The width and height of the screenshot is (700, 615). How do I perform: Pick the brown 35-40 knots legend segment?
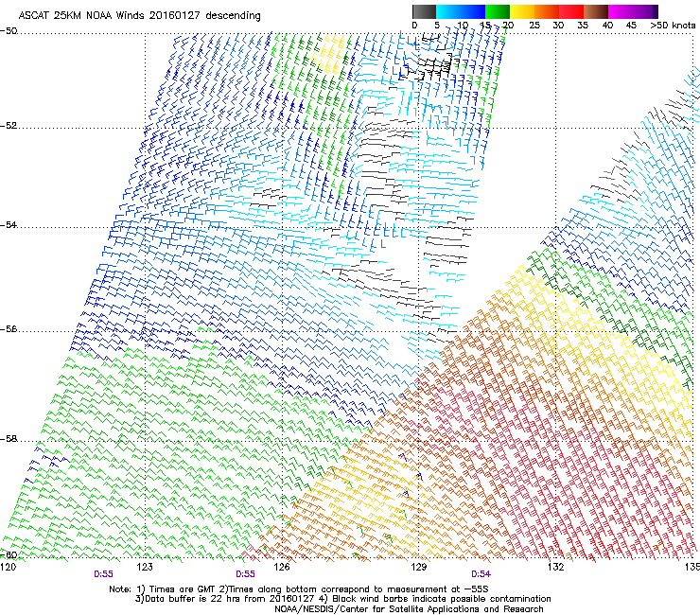pyautogui.click(x=596, y=11)
